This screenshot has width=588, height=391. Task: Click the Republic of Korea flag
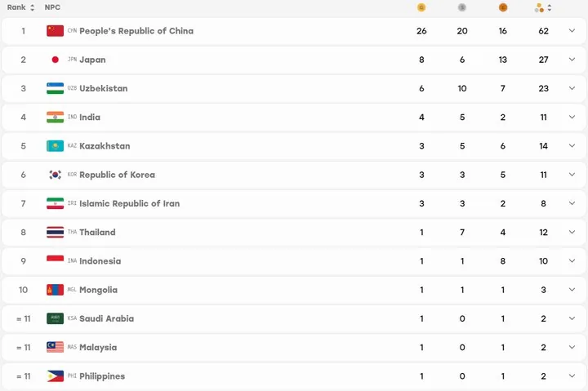56,175
